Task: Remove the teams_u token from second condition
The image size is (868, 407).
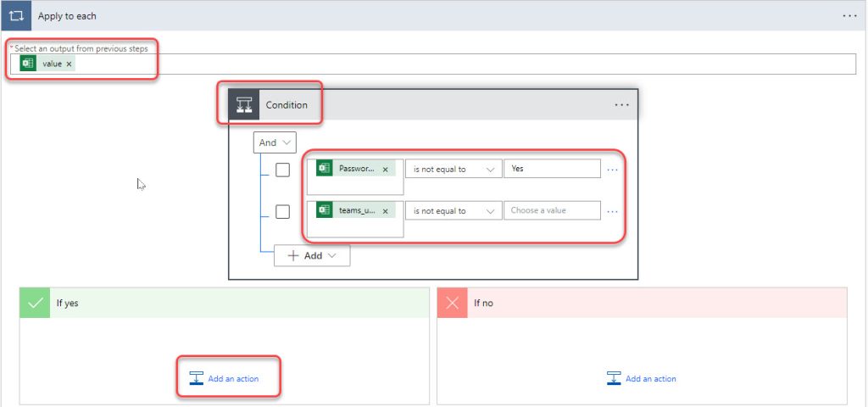Action: (385, 211)
